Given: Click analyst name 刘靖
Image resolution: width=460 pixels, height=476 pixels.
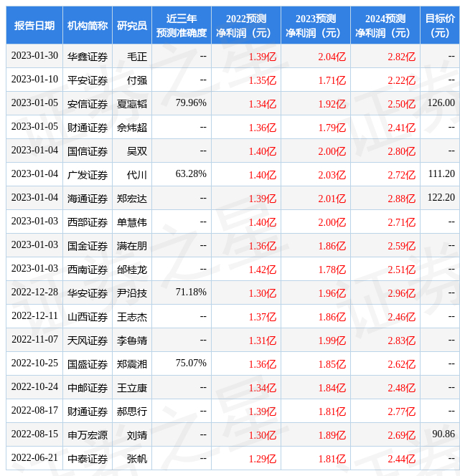Looking at the screenshot, I should coord(137,436).
